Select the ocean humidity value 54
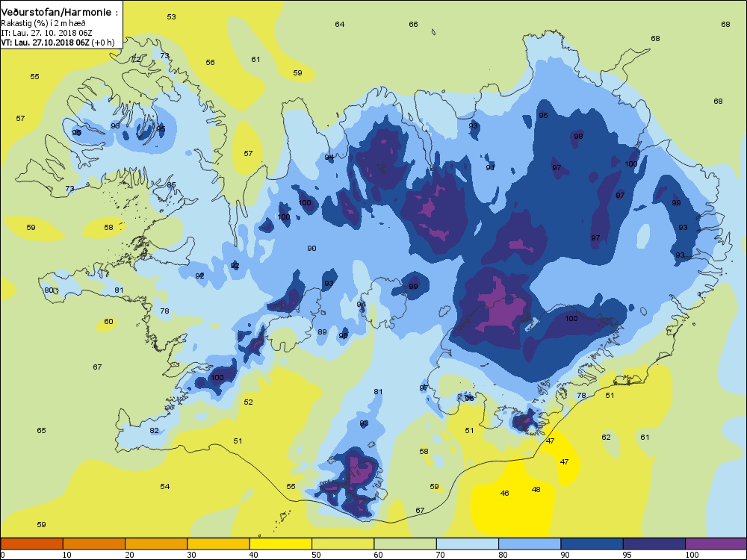Viewport: 747px width, 560px height. 165,486
